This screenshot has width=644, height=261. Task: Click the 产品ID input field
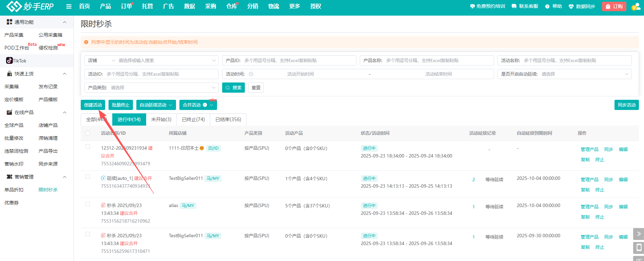point(298,60)
